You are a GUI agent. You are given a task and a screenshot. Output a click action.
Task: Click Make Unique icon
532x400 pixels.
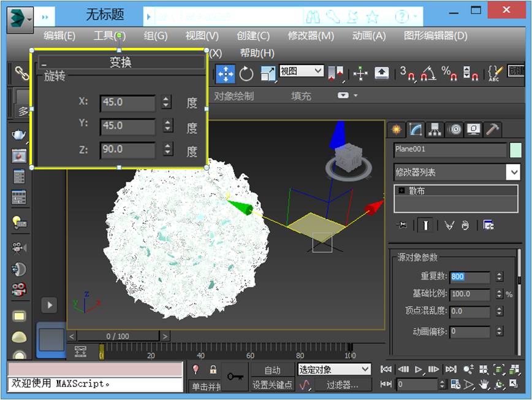[x=449, y=225]
